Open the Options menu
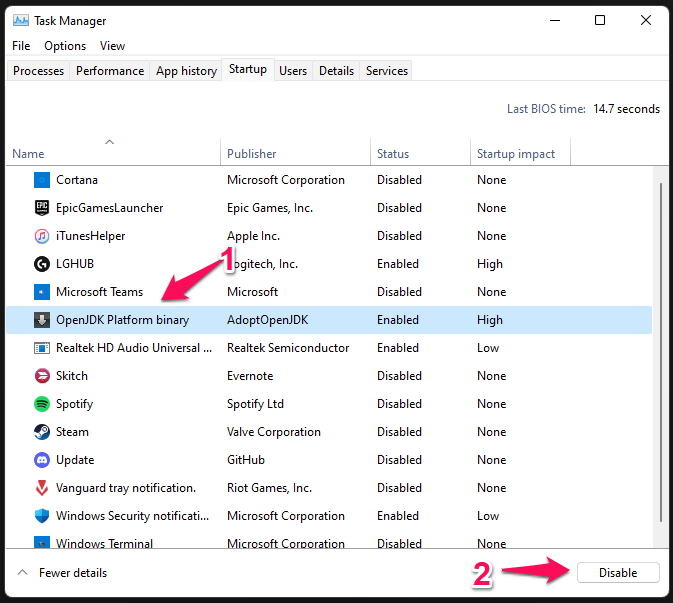 (65, 46)
